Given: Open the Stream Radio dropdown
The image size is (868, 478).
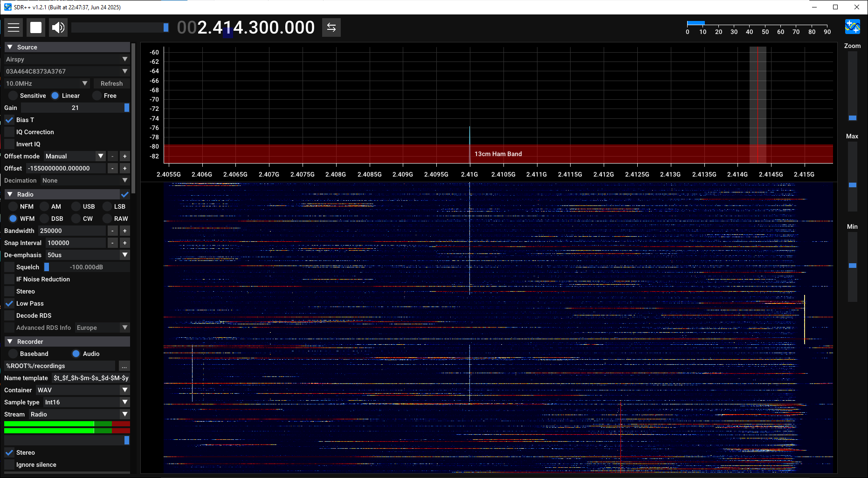Looking at the screenshot, I should pos(79,414).
